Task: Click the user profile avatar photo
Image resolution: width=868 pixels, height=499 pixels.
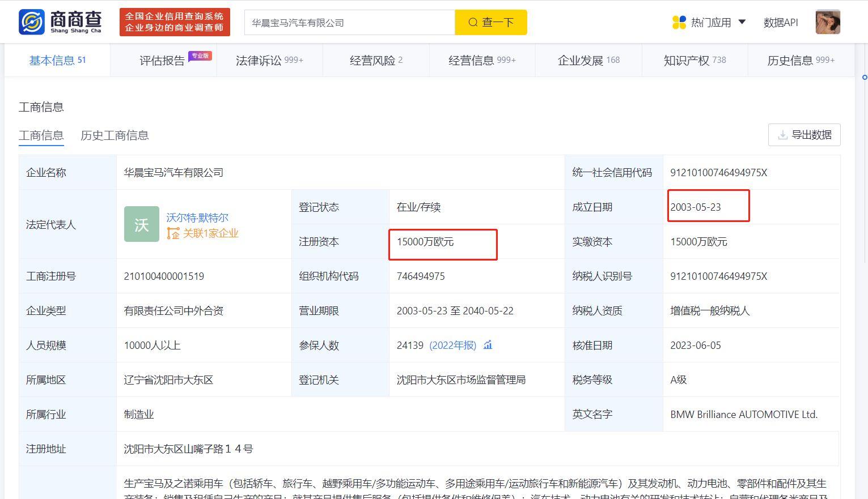Action: 827,22
